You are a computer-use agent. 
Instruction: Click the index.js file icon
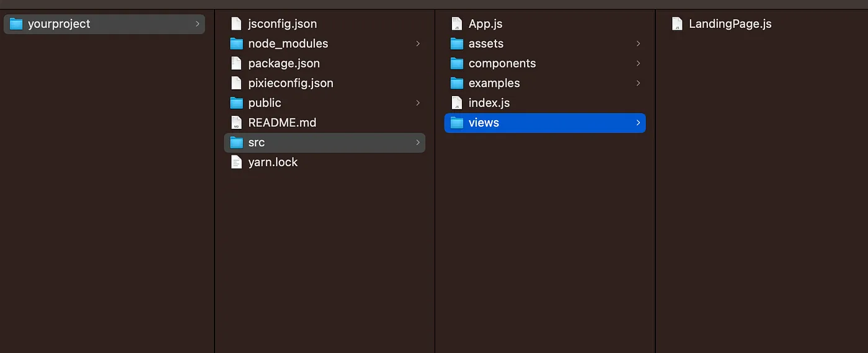456,103
